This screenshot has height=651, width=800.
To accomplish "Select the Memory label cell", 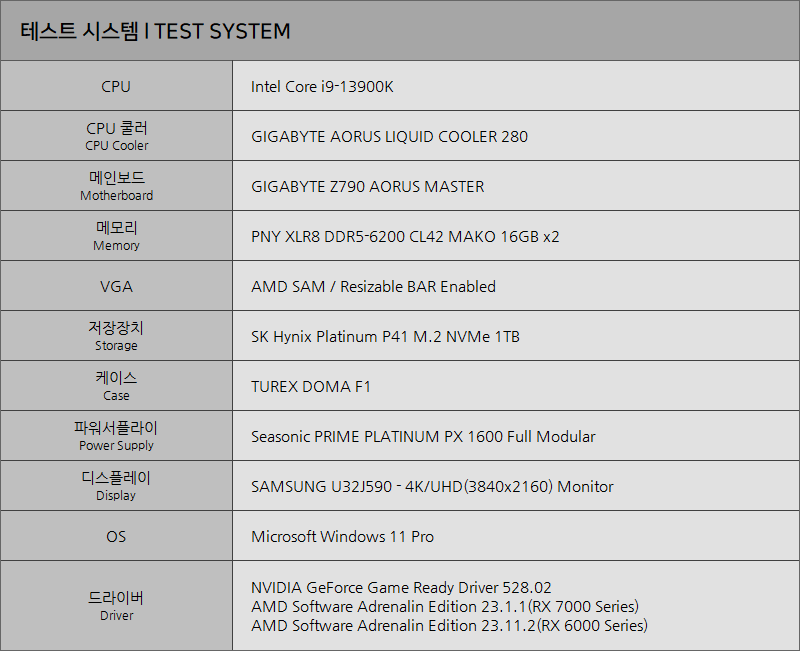I will pos(116,236).
